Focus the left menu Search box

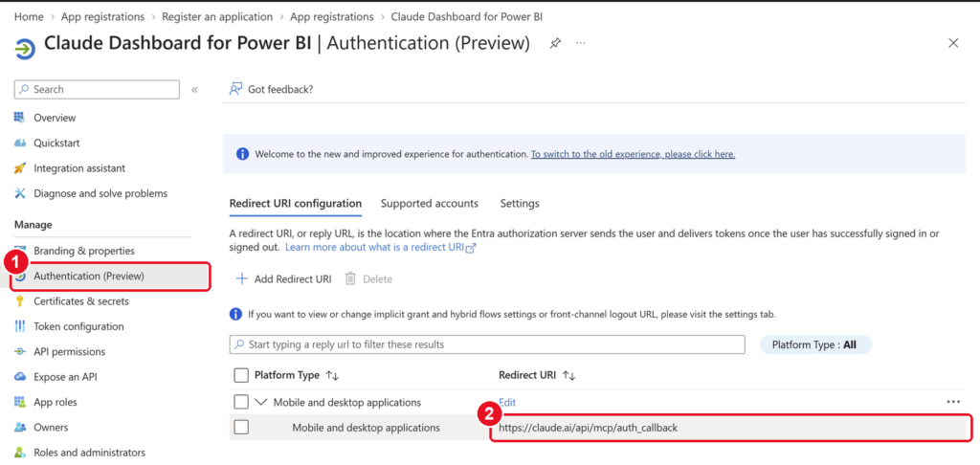coord(97,89)
